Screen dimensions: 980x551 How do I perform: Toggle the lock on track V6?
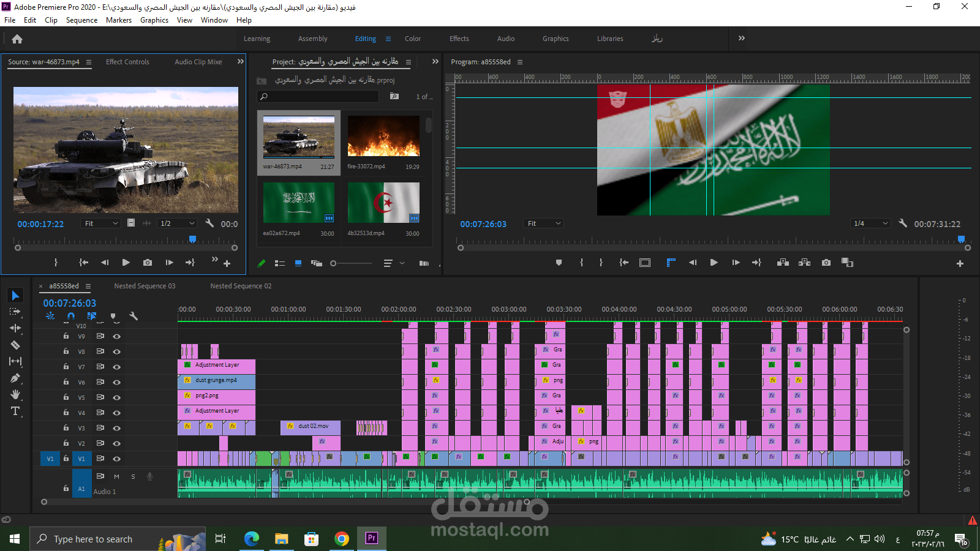click(x=66, y=382)
